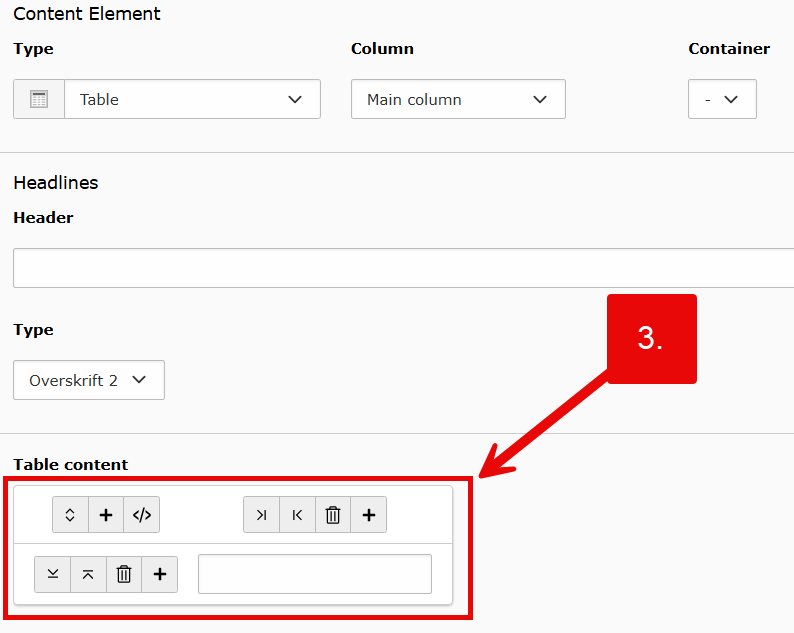The image size is (794, 633).
Task: Move table column right icon
Action: (261, 515)
